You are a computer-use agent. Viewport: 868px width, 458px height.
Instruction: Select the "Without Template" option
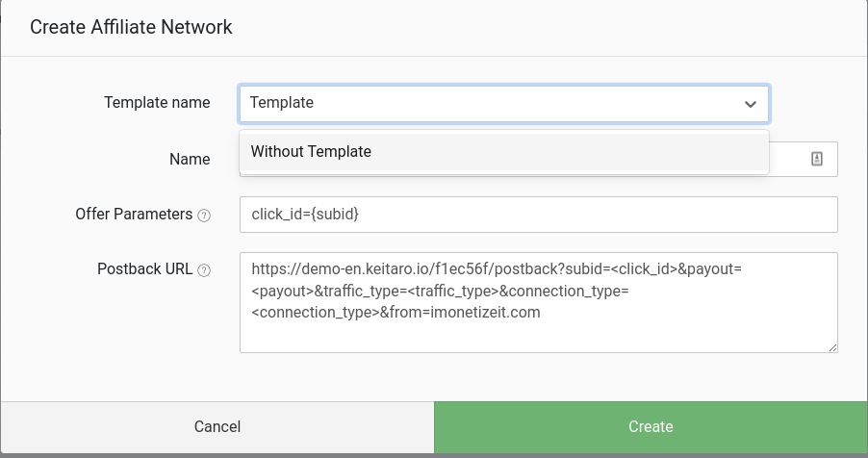tap(311, 151)
